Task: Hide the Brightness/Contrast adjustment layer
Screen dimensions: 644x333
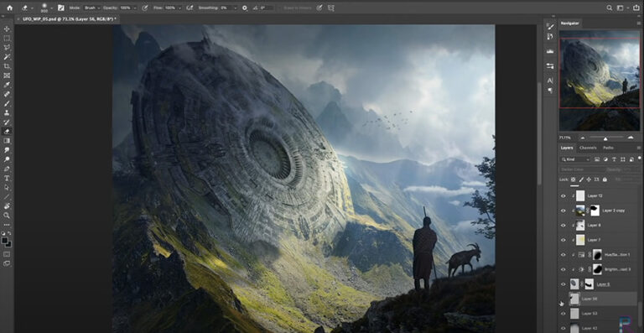Action: pos(563,269)
